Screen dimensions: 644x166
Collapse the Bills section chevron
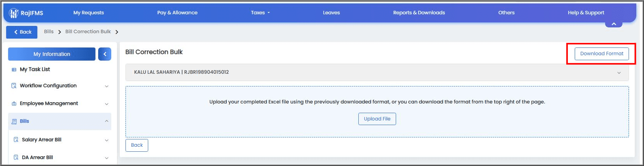[x=107, y=121]
